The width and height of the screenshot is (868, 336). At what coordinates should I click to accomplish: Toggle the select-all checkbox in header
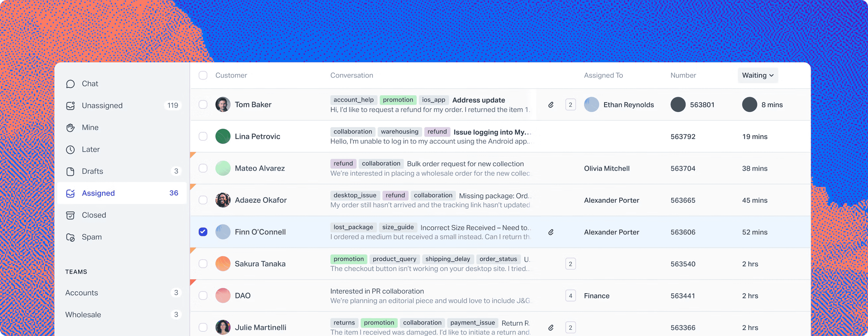click(203, 75)
